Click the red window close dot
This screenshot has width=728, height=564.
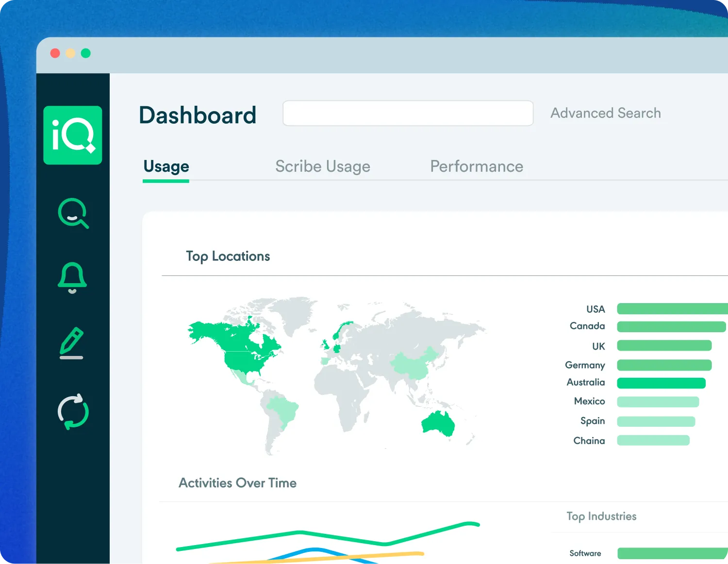[x=55, y=53]
